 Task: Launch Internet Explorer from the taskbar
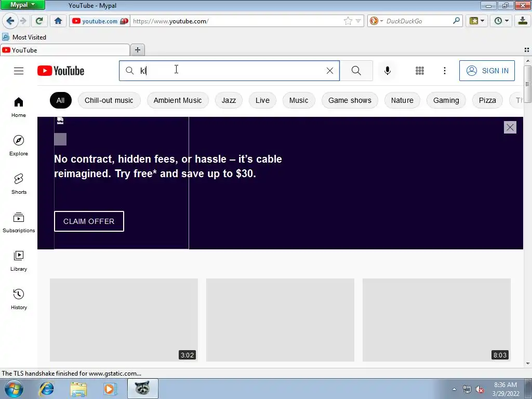[46, 389]
